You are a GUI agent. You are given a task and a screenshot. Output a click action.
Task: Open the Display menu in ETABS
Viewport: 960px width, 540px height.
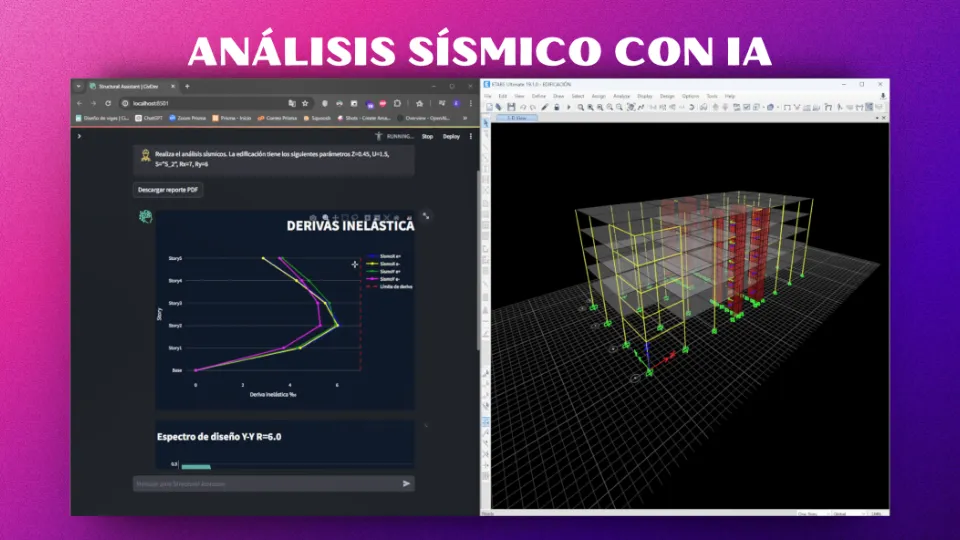point(645,96)
